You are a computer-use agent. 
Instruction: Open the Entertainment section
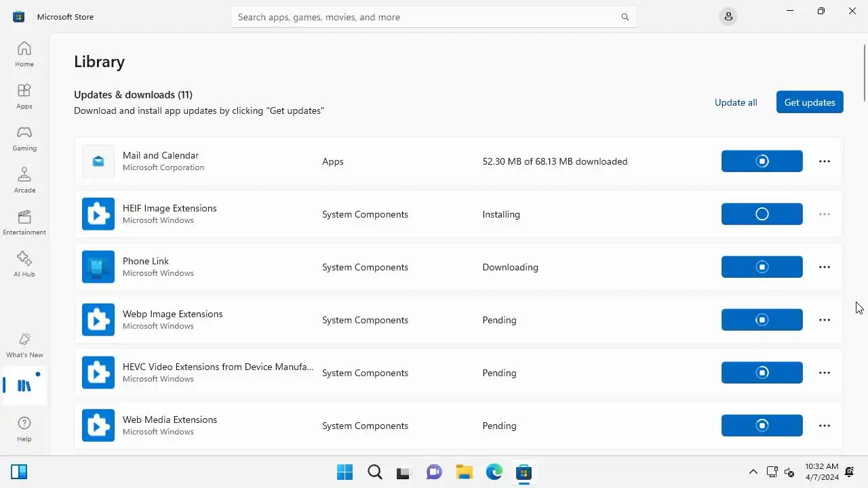pos(24,222)
